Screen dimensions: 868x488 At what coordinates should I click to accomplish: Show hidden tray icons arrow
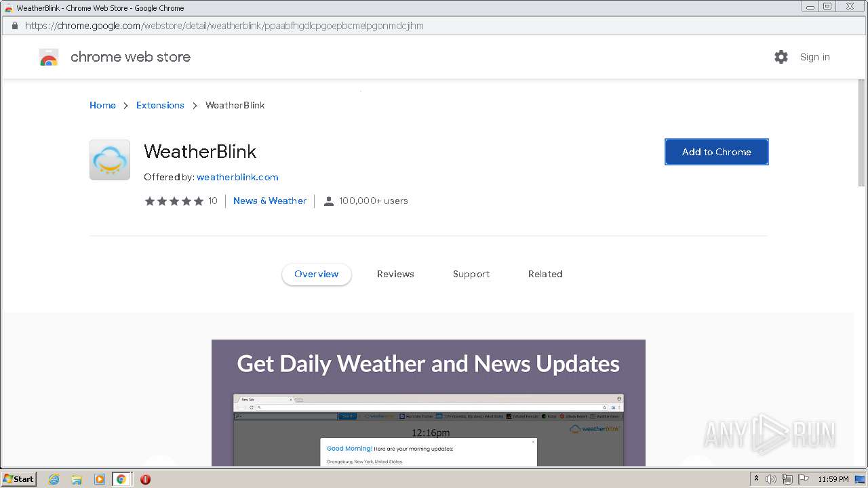(x=756, y=479)
